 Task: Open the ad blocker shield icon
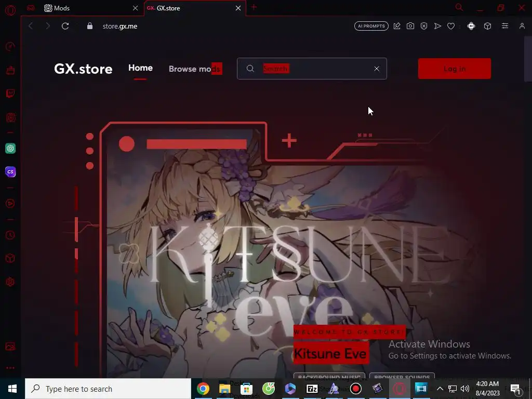point(424,26)
